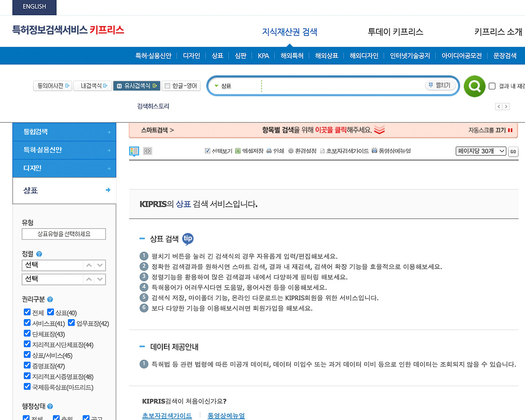This screenshot has height=420, width=525.
Task: Go to next search history arrow
Action: click(x=506, y=107)
